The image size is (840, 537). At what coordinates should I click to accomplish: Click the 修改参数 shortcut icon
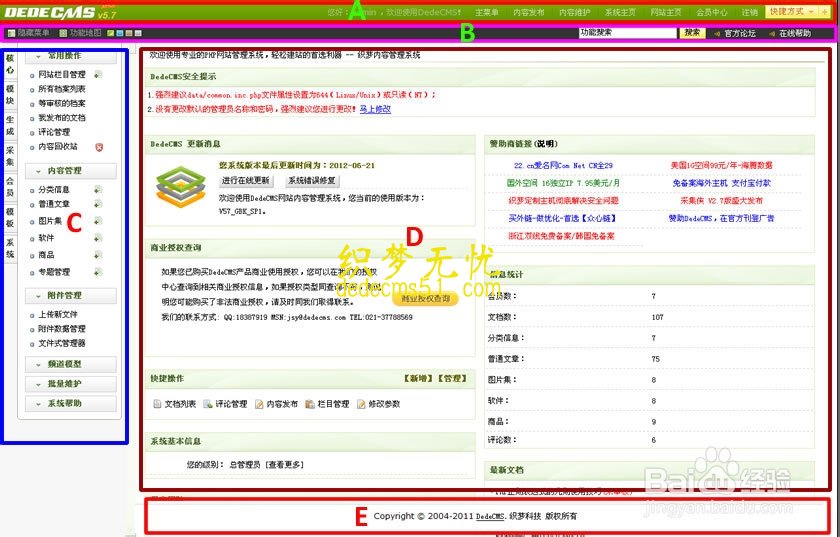click(361, 404)
